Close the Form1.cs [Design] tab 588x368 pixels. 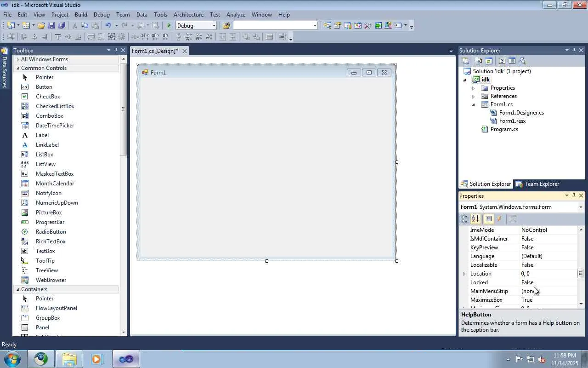[x=185, y=51]
